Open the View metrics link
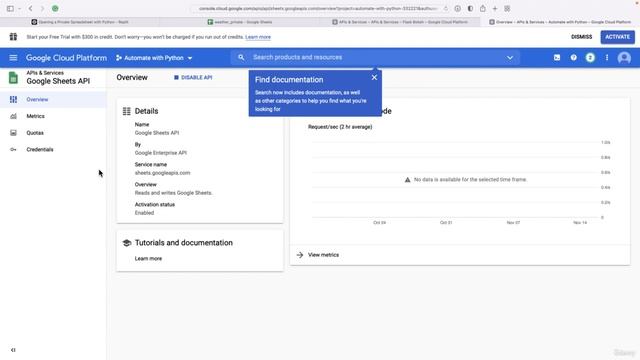 (323, 255)
